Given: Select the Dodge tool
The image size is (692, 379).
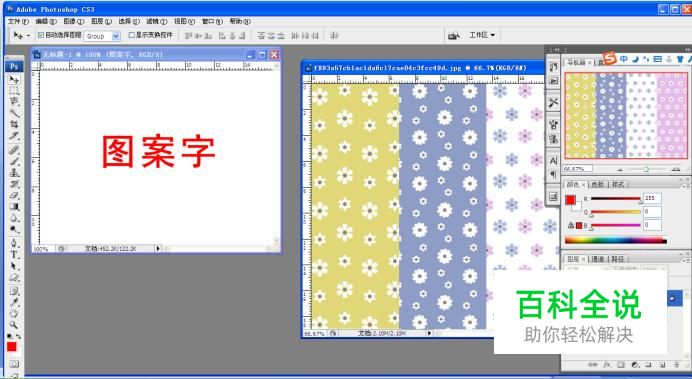Looking at the screenshot, I should pyautogui.click(x=14, y=229).
